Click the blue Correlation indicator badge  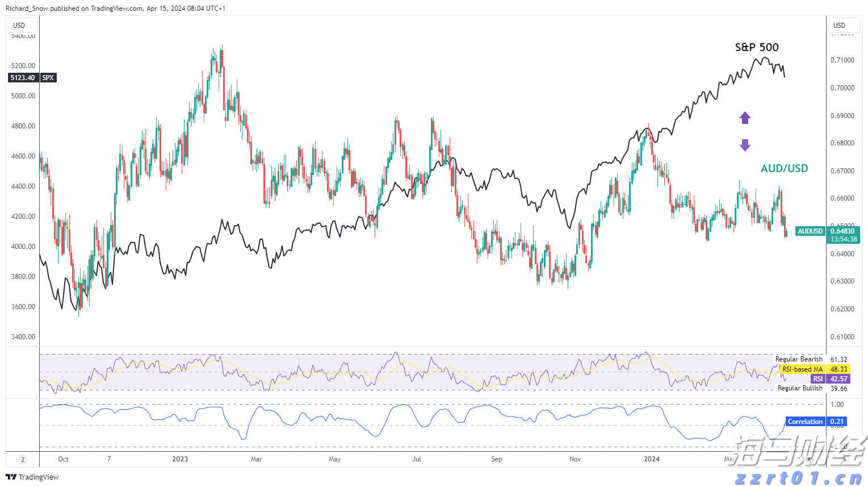[x=804, y=421]
